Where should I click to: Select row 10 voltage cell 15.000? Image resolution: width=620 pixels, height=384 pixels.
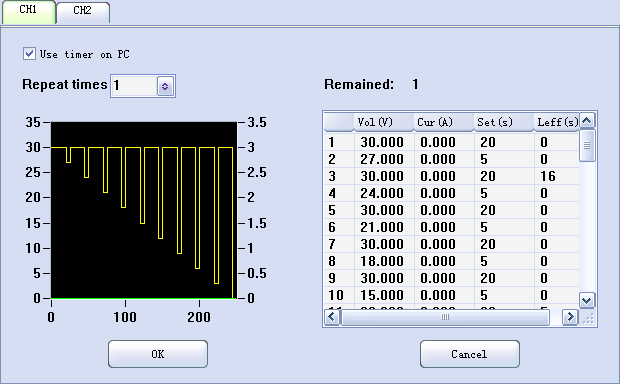coord(384,295)
